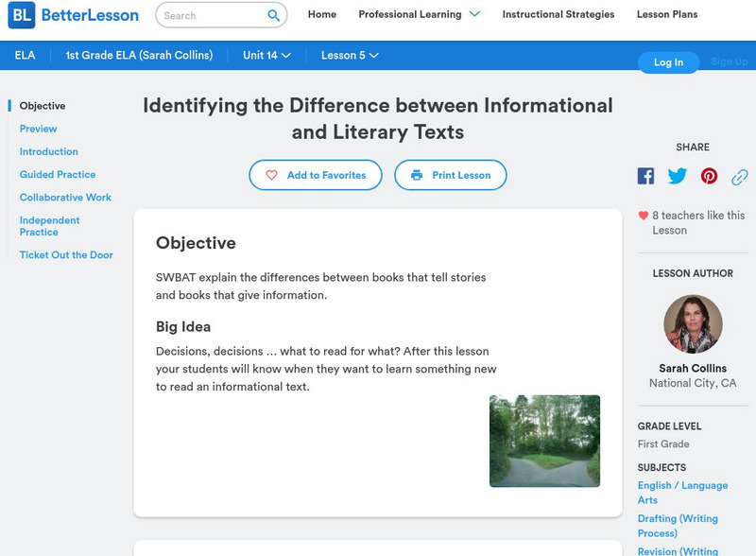Click Sarah Collins author photo
This screenshot has height=556, width=756.
(x=693, y=324)
